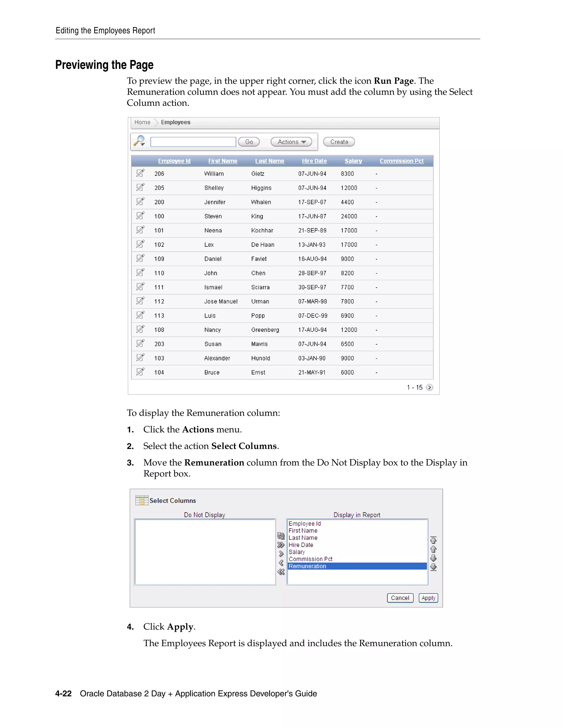Sort by First Name column header
This screenshot has height=728, width=563.
click(223, 161)
